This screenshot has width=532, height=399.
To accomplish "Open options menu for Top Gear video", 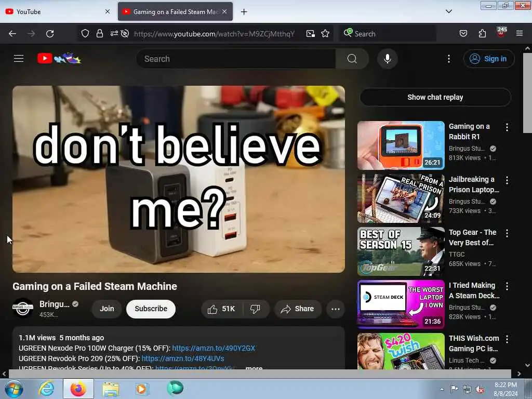I will pos(507,233).
